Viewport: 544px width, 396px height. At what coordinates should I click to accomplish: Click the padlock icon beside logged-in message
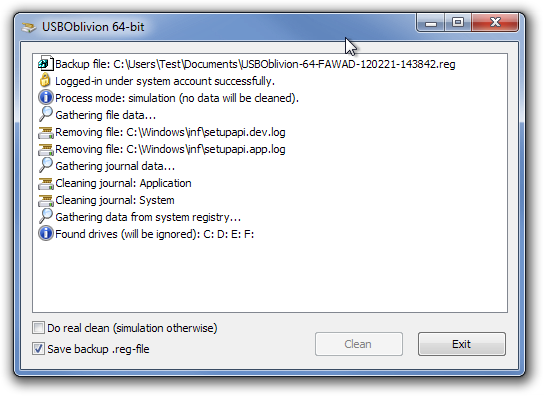tap(45, 80)
